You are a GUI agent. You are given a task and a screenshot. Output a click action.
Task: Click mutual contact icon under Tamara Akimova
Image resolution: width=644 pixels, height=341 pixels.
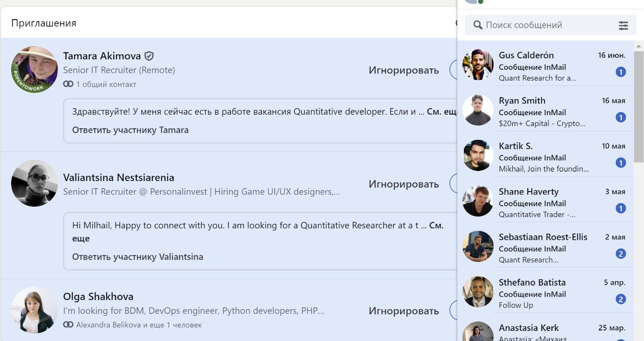click(68, 84)
